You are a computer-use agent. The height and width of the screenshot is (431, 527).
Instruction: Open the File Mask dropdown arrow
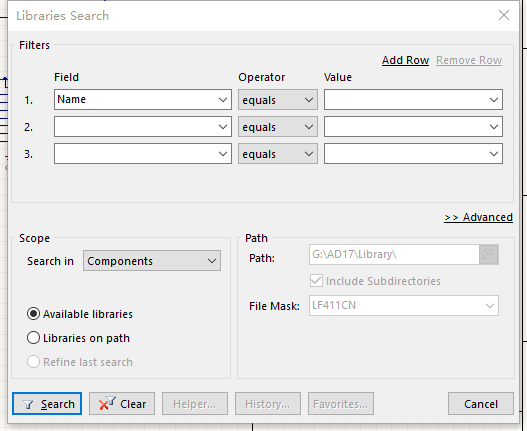pos(490,306)
